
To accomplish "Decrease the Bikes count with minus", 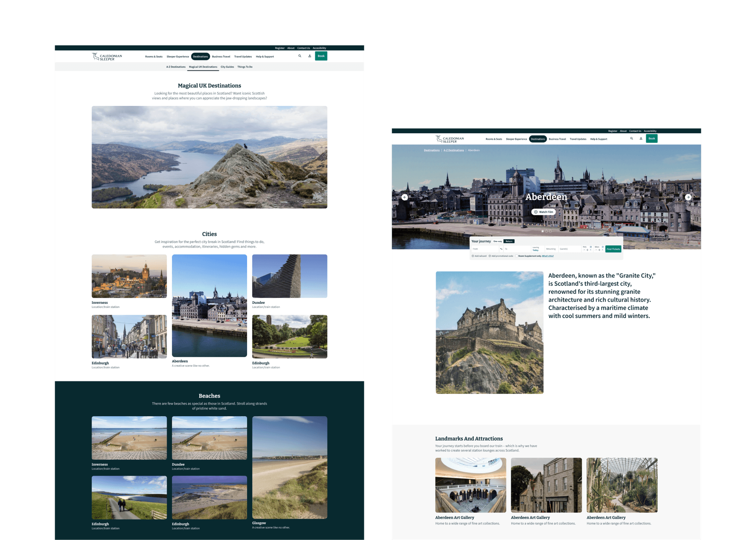I will [596, 250].
